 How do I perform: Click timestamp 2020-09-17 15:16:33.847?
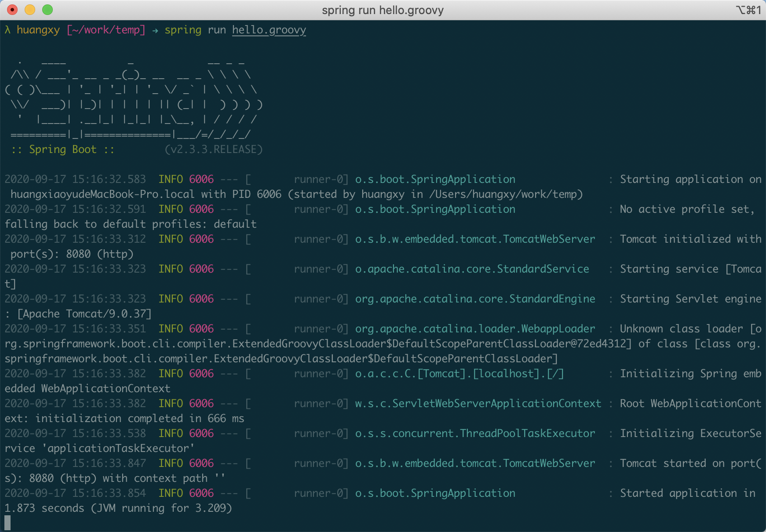point(75,463)
